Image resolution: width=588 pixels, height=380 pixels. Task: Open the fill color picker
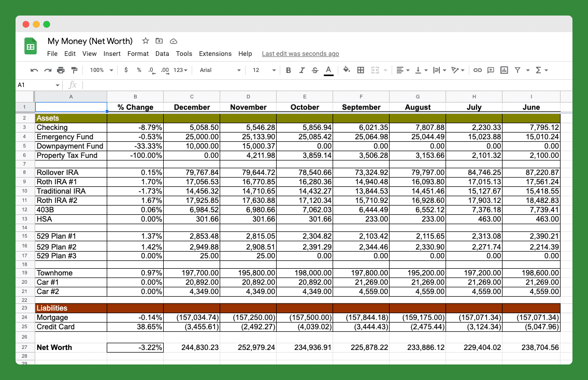347,70
